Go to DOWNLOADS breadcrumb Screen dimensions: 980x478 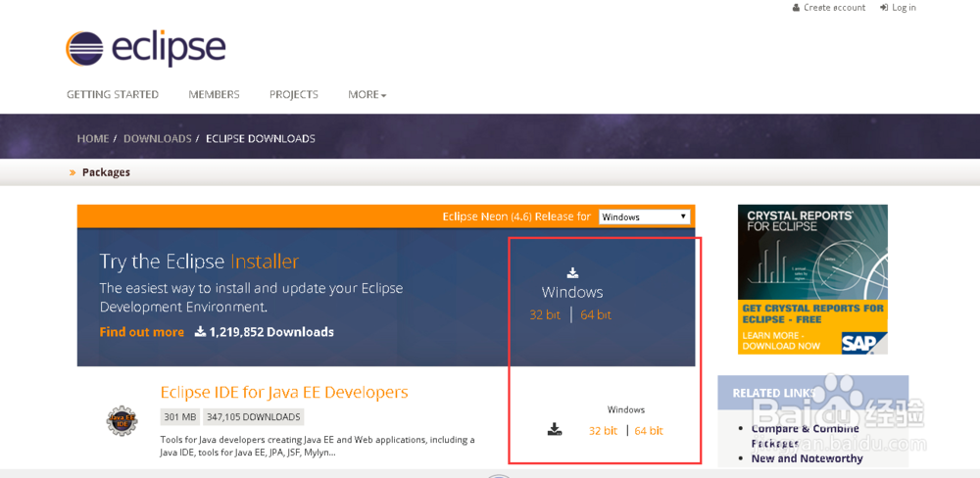click(158, 138)
